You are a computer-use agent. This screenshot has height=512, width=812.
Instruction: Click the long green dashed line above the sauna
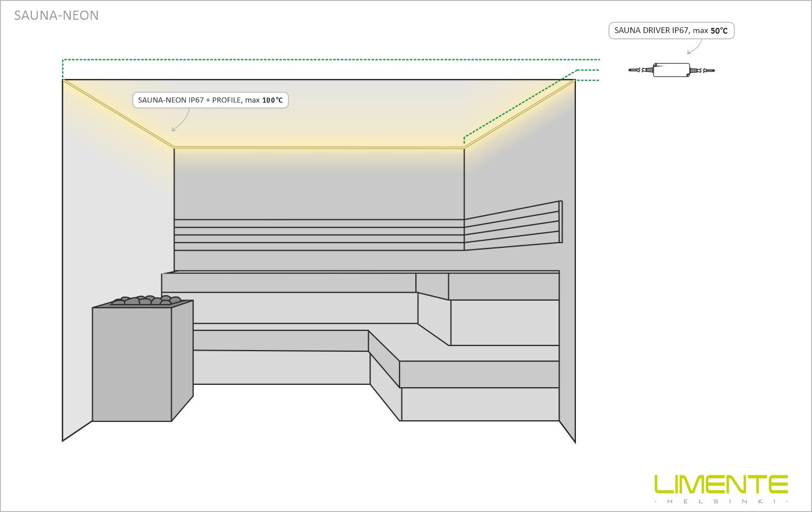pos(331,60)
